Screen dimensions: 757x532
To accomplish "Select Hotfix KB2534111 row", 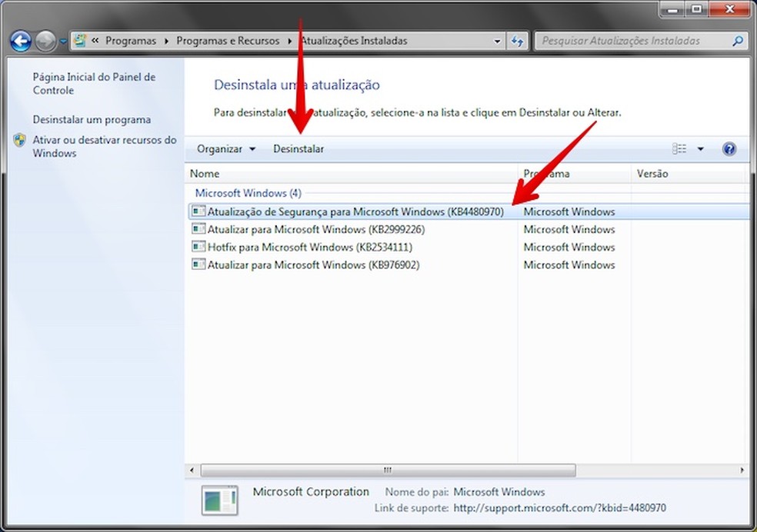I will point(469,247).
